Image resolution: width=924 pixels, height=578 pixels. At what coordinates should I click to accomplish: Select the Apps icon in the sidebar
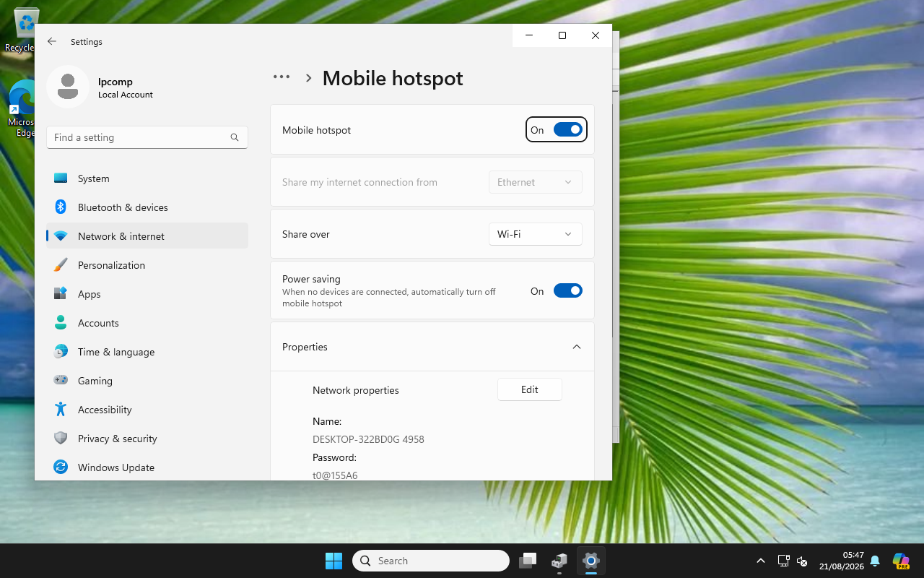point(61,294)
